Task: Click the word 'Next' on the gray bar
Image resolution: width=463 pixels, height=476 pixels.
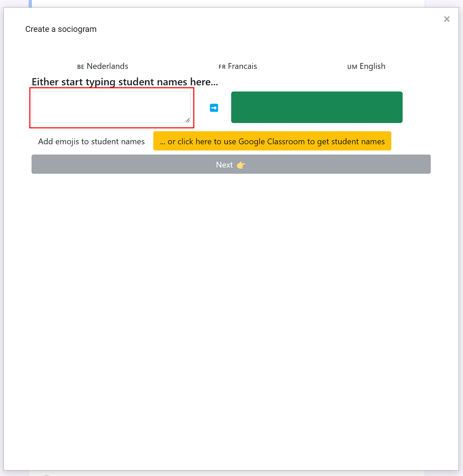Action: tap(224, 165)
